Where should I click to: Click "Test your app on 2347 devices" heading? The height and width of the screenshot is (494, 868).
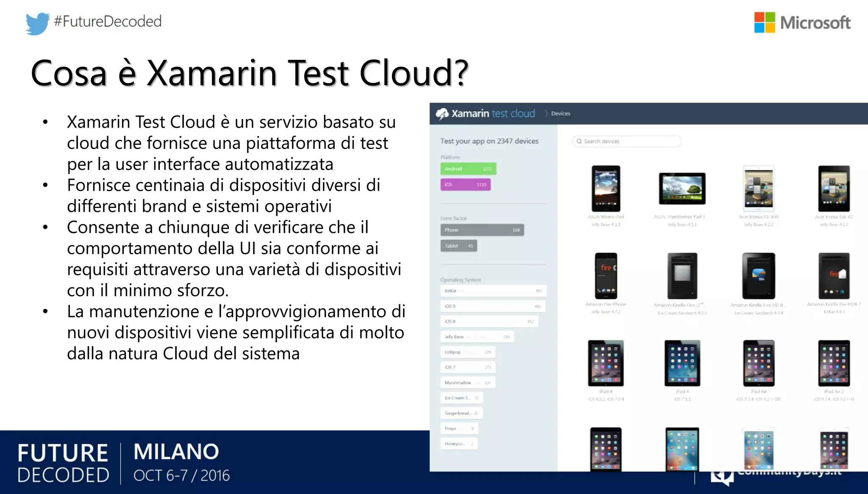pos(489,141)
